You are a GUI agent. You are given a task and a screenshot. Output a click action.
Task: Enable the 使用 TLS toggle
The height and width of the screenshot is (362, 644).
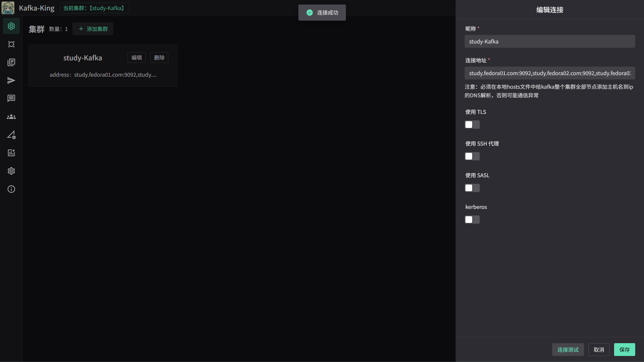pos(472,124)
